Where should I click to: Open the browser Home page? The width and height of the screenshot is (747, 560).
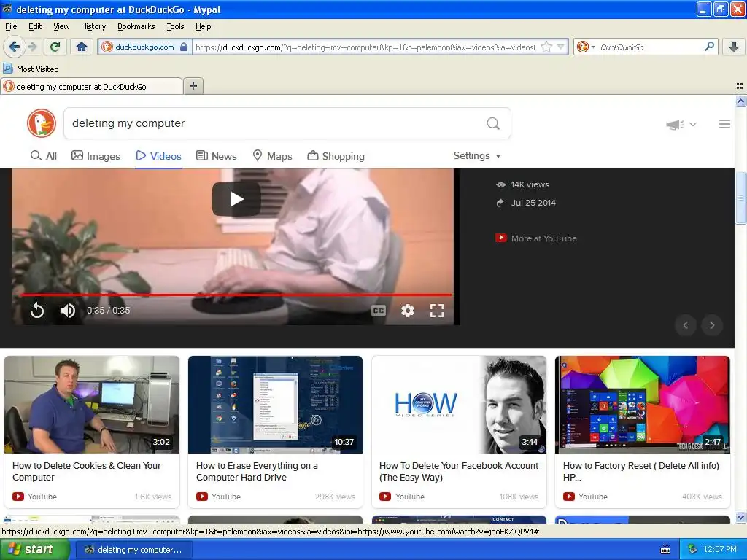82,47
